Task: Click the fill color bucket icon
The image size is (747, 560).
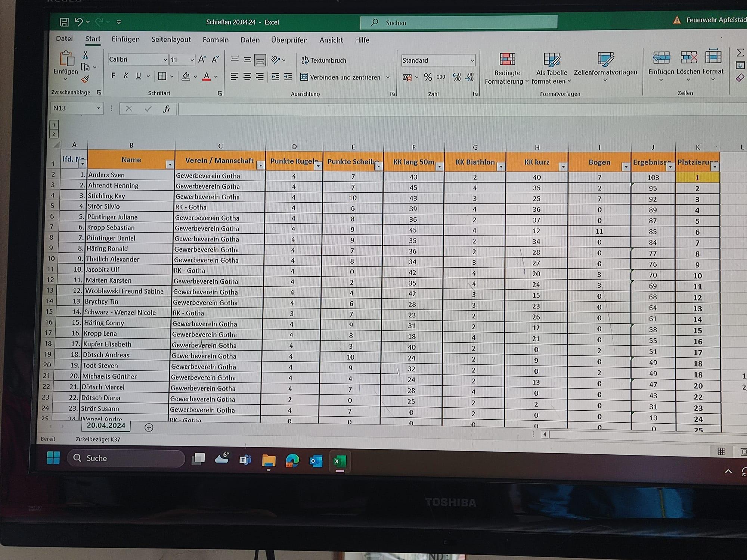Action: pyautogui.click(x=186, y=77)
